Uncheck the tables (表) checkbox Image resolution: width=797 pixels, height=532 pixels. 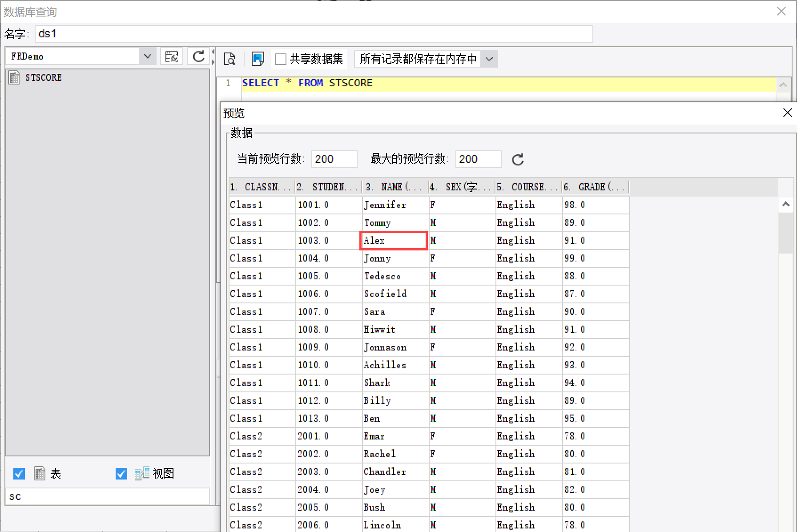19,474
